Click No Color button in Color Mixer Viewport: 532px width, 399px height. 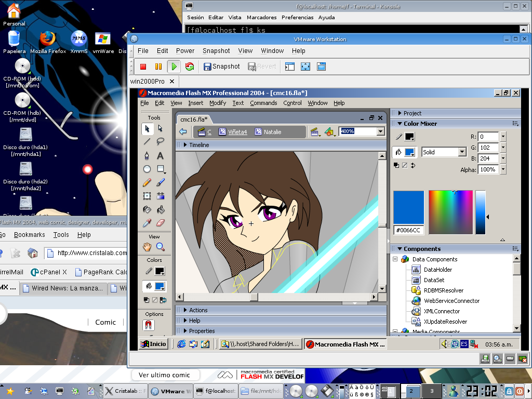tap(404, 165)
